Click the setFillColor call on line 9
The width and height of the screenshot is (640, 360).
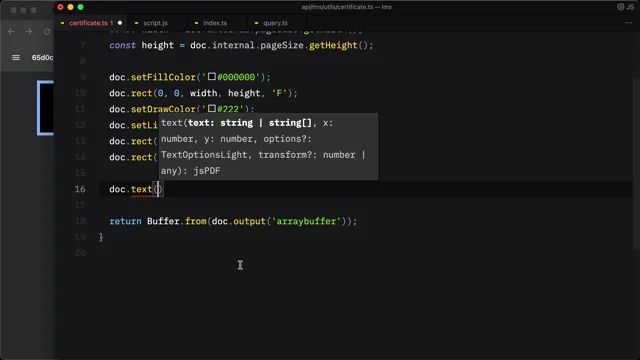(163, 77)
